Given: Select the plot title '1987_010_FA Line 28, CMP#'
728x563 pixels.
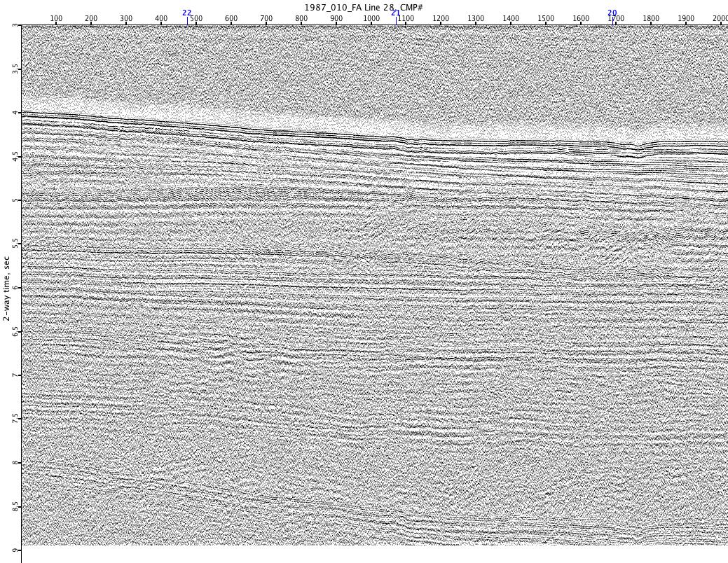Looking at the screenshot, I should click(363, 7).
